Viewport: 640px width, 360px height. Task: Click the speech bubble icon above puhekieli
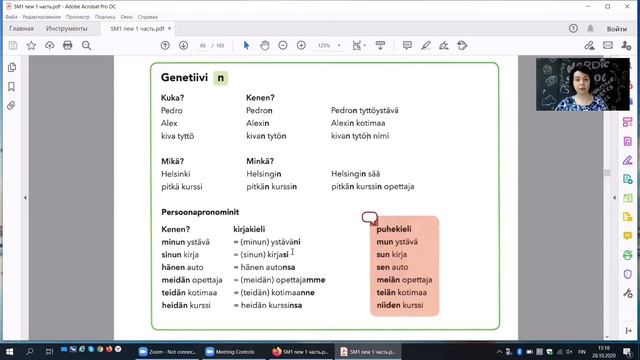click(x=370, y=218)
